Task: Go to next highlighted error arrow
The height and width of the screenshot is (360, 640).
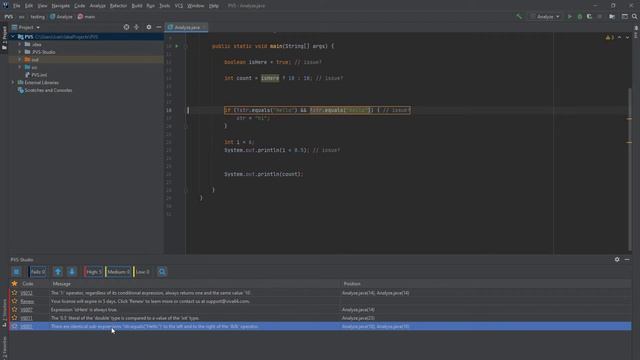Action: tap(627, 38)
